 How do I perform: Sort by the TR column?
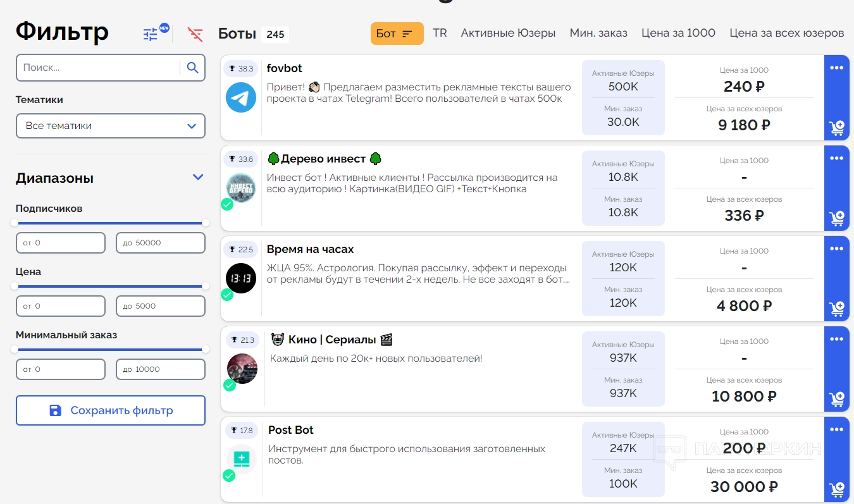tap(440, 33)
